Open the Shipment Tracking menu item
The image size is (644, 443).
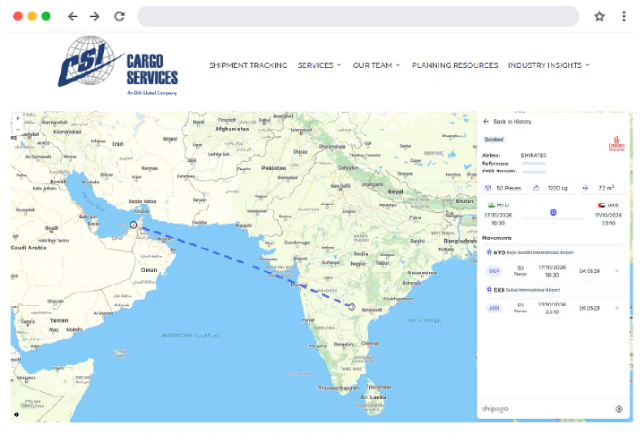pos(248,65)
